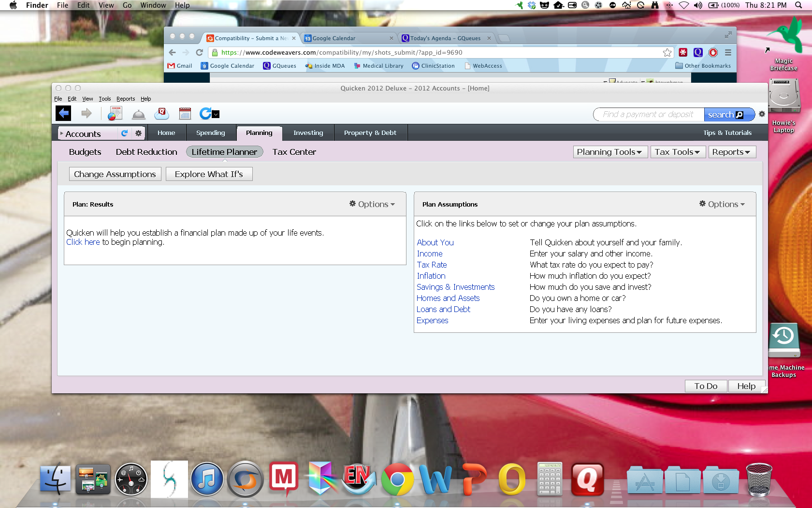This screenshot has width=812, height=508.
Task: Switch to the Spending tab
Action: coord(211,133)
